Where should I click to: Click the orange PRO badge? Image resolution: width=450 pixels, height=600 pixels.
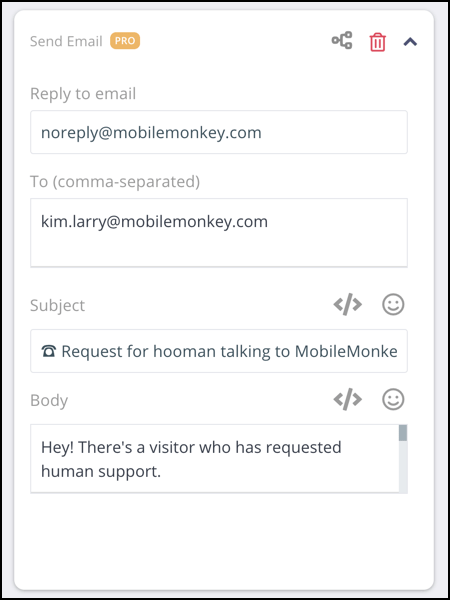[125, 41]
